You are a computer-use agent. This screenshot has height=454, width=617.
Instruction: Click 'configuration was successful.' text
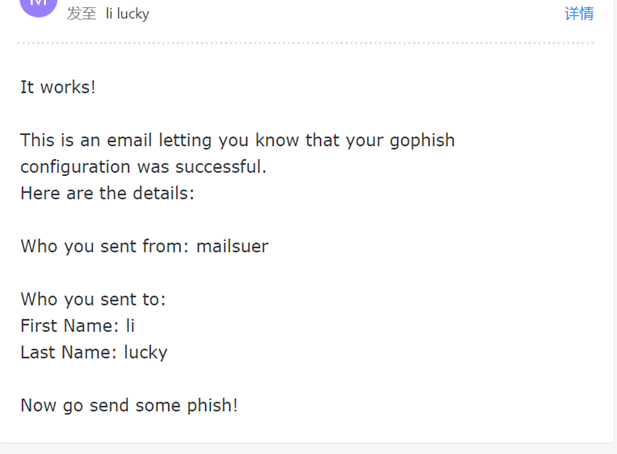coord(144,167)
